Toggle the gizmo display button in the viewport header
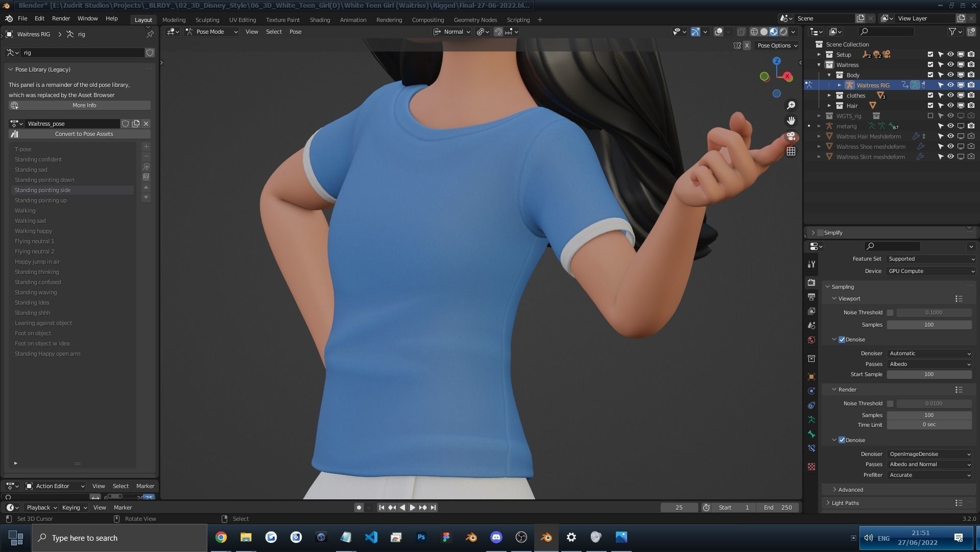Image resolution: width=980 pixels, height=552 pixels. coord(695,32)
